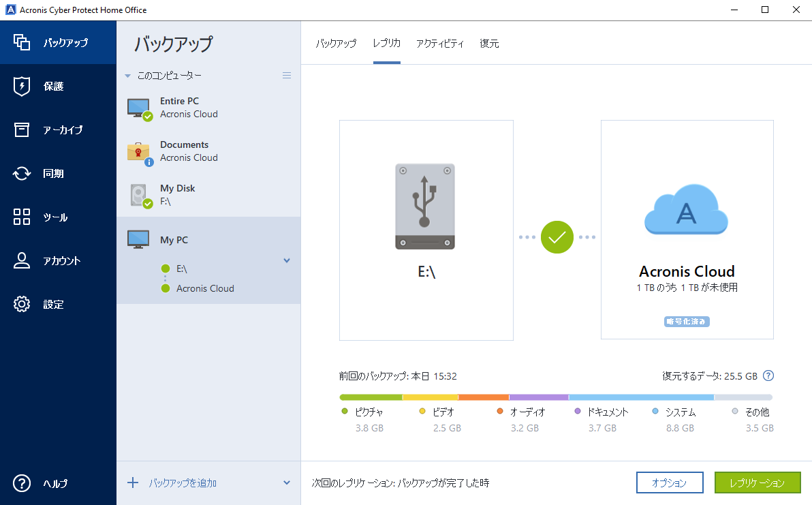Click the Sync arrows icon in sidebar
The width and height of the screenshot is (812, 505).
coord(22,174)
